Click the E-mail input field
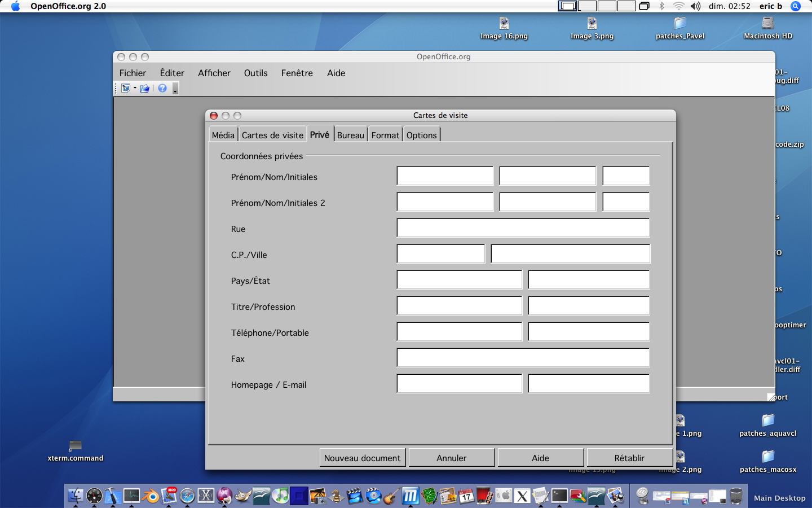812x508 pixels. tap(589, 384)
